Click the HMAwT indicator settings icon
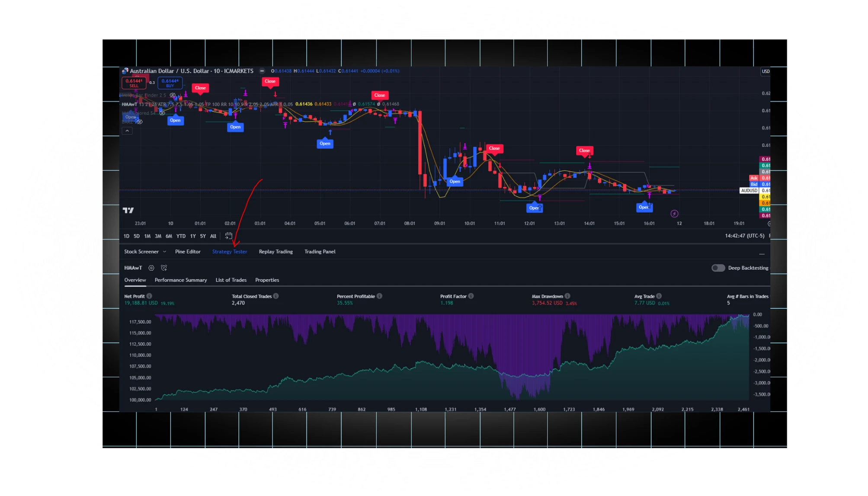Image resolution: width=868 pixels, height=496 pixels. pyautogui.click(x=154, y=268)
